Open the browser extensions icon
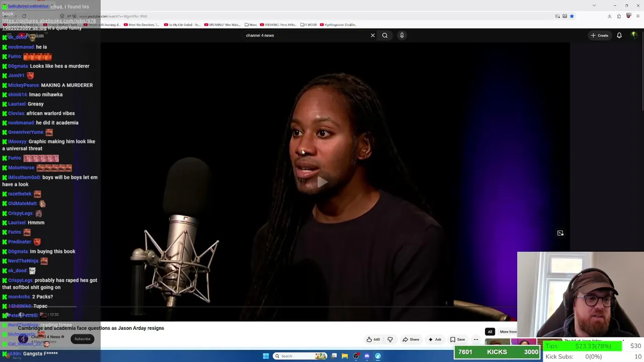The height and width of the screenshot is (362, 644). pos(619,16)
